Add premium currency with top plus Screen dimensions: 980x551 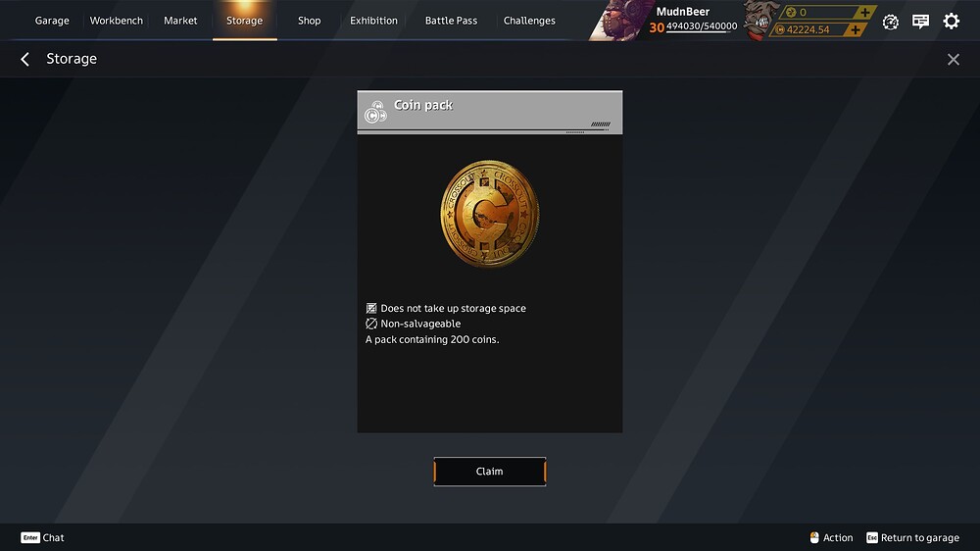click(864, 13)
